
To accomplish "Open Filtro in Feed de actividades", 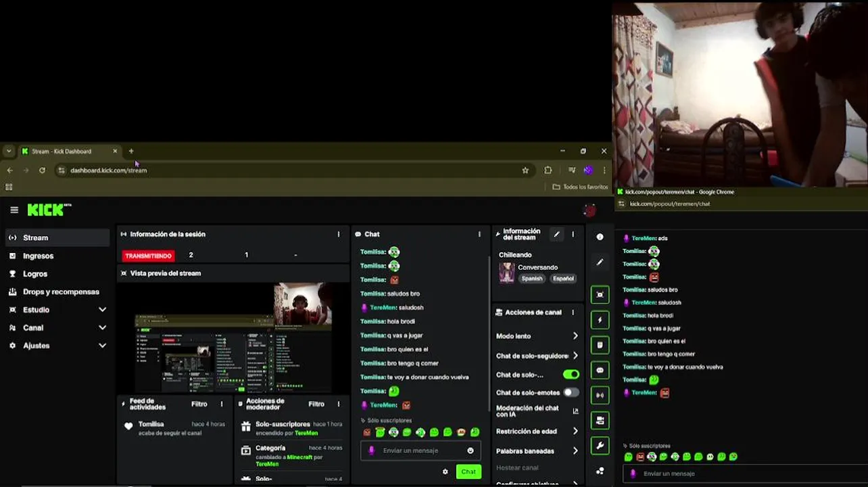I will [x=199, y=404].
